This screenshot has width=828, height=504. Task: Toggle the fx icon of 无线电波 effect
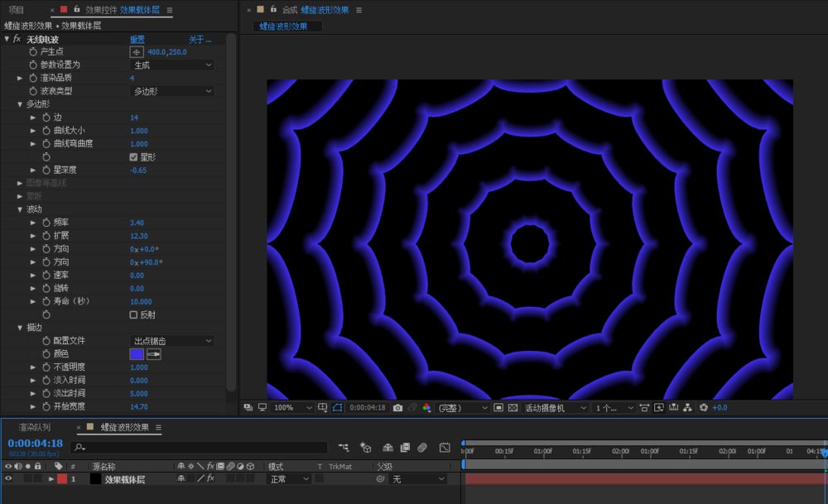[17, 39]
